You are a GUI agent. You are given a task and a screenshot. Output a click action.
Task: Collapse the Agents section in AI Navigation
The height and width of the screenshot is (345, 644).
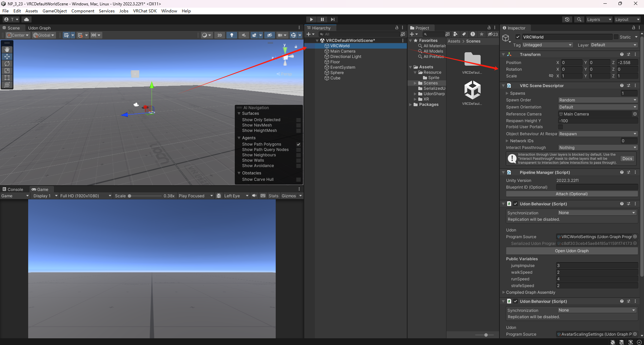[x=239, y=138]
